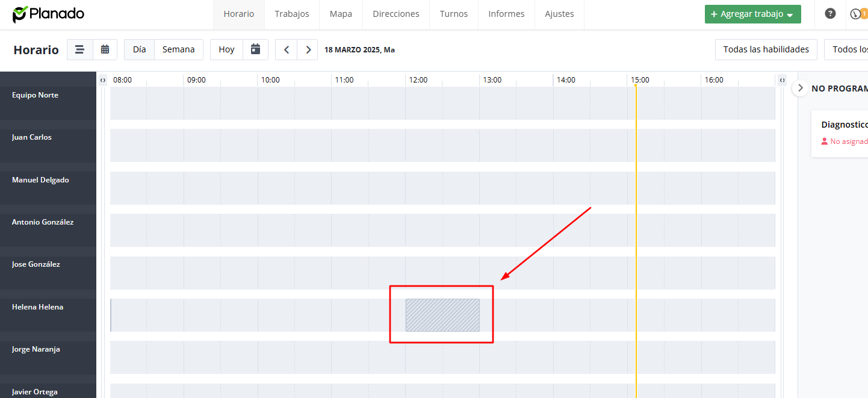Expand timeline left edge handle
This screenshot has height=398, width=868.
(x=103, y=80)
